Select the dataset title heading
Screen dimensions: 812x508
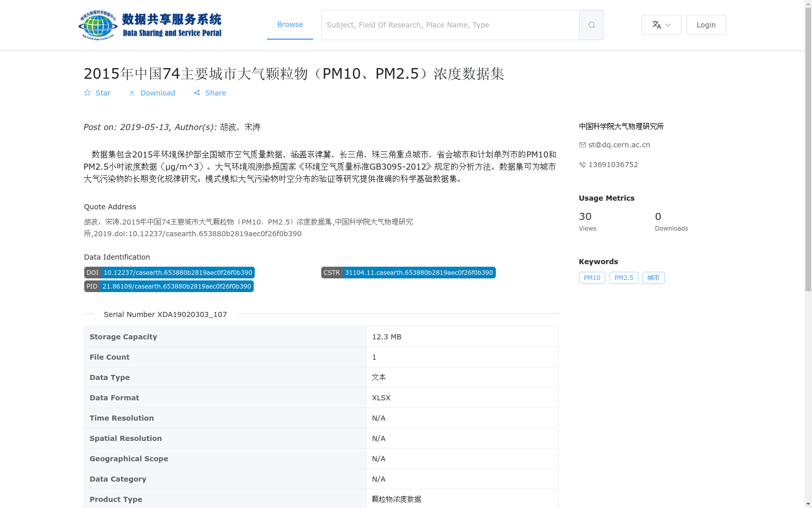[294, 74]
